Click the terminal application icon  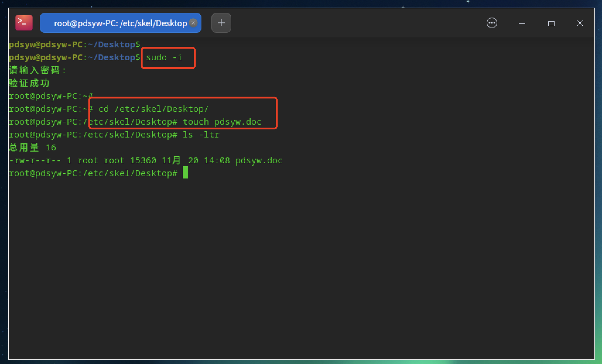[24, 23]
